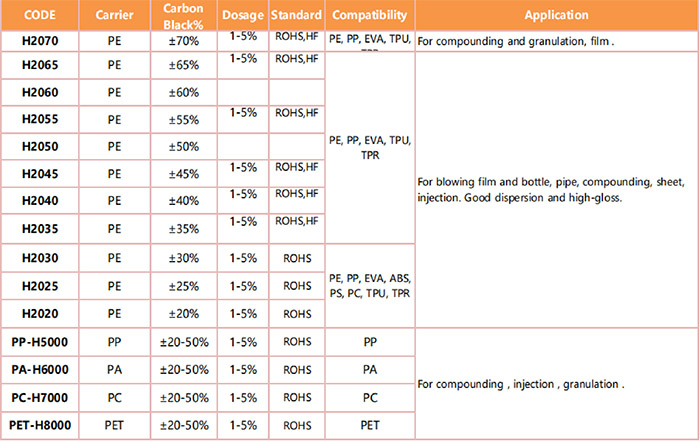Screen dimensions: 700x441
Task: Click the 1-5% dosage in H2030 row
Action: pyautogui.click(x=243, y=258)
